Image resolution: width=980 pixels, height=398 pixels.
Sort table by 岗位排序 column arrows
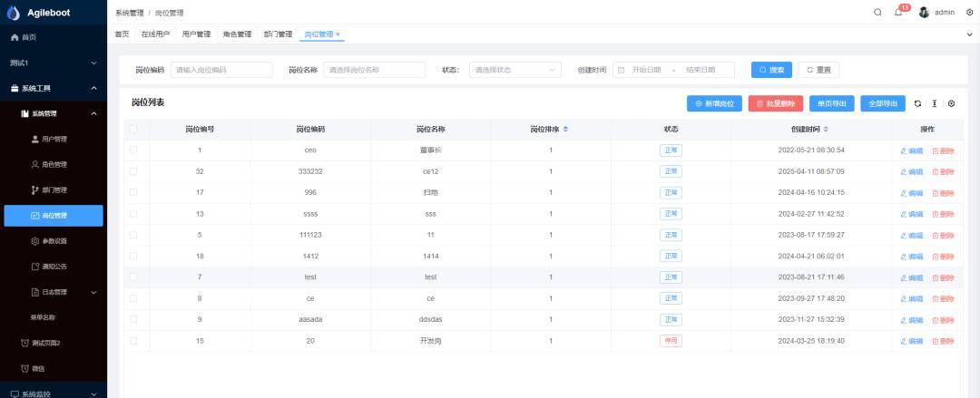(x=565, y=130)
